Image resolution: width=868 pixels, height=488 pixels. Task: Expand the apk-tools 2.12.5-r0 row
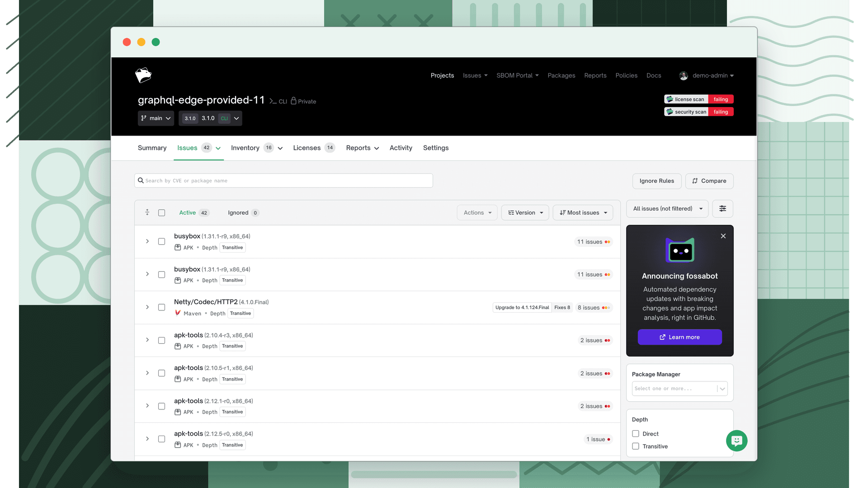click(x=147, y=439)
